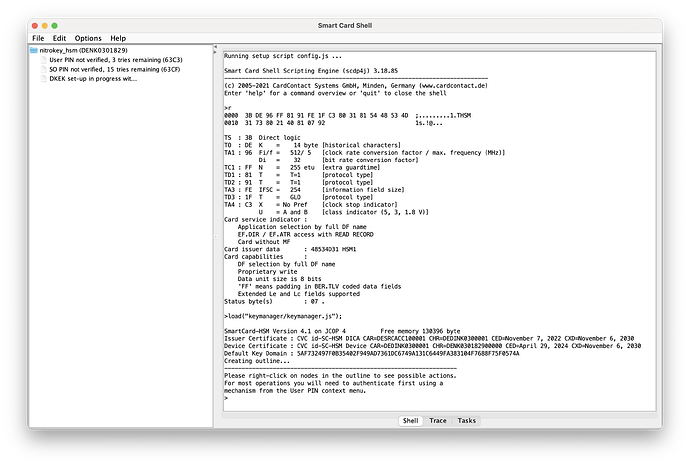Screen dimensions: 690x466
Task: Expand the outline pane with right arrow
Action: click(x=217, y=52)
